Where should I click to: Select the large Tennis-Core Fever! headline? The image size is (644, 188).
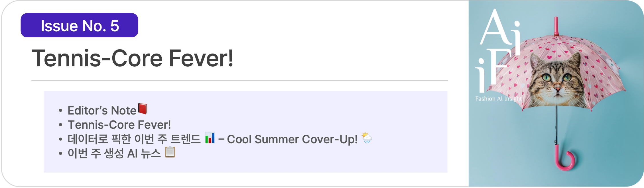[x=133, y=58]
